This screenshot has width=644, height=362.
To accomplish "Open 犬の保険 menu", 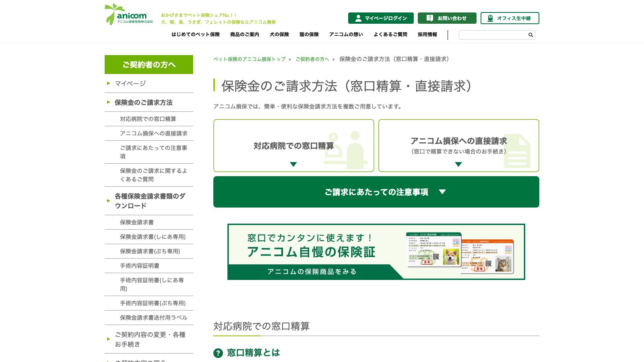I will (279, 35).
